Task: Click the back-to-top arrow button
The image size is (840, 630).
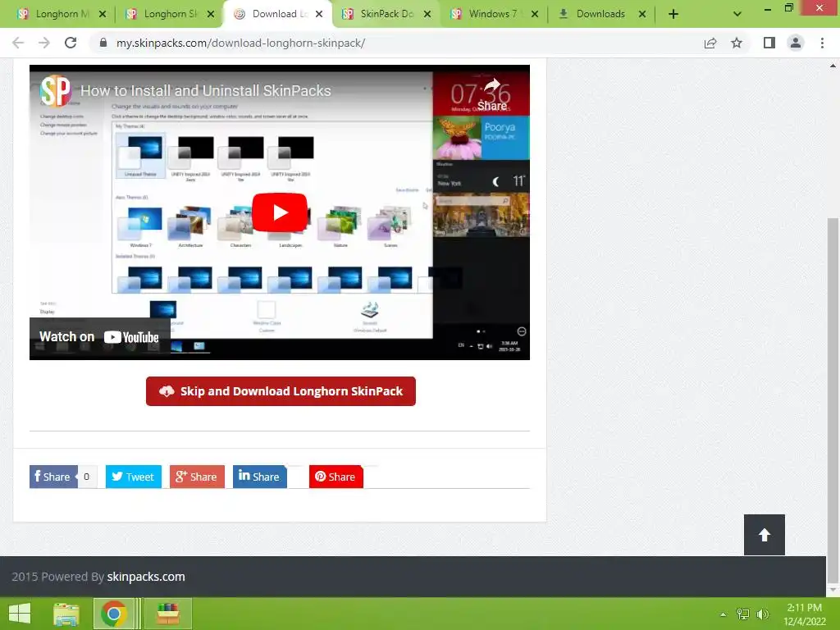Action: coord(764,535)
